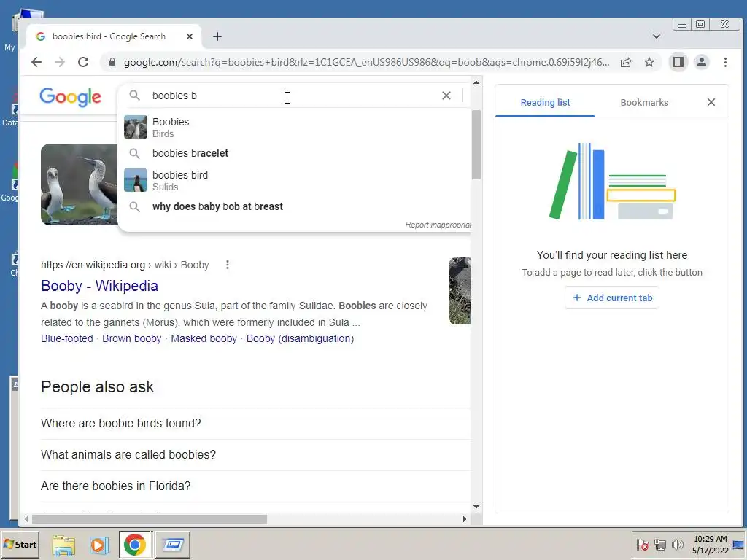Screen dimensions: 747x560
Task: Open the Windows Start menu
Action: 20,544
